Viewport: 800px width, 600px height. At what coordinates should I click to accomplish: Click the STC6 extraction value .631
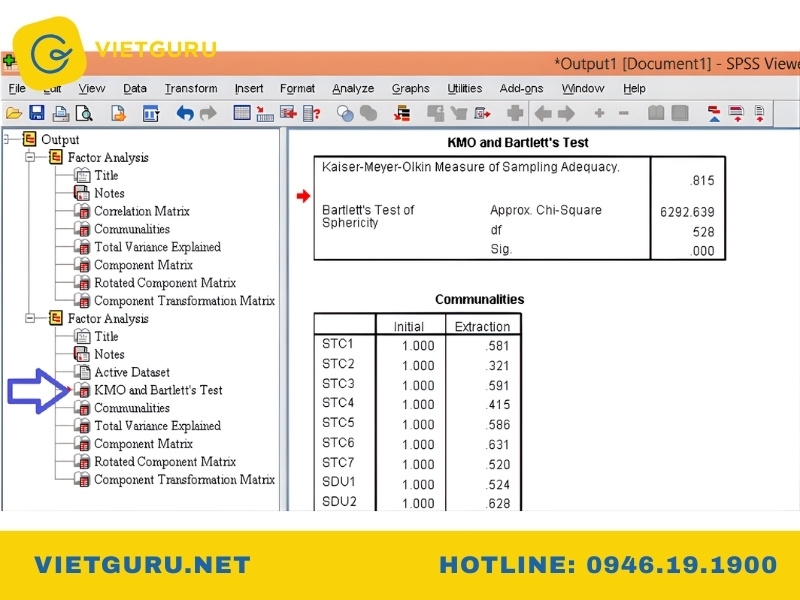(497, 444)
